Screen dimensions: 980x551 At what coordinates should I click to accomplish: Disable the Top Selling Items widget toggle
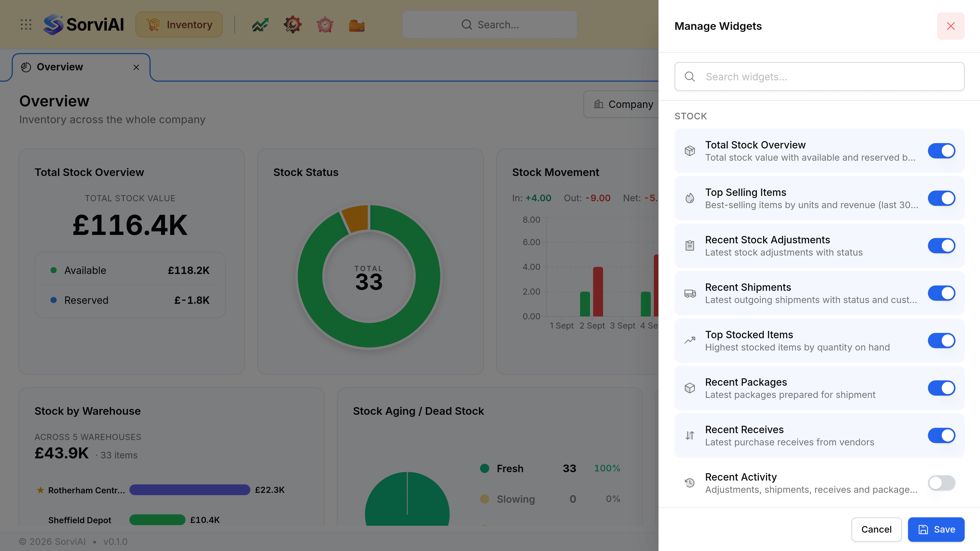coord(941,198)
